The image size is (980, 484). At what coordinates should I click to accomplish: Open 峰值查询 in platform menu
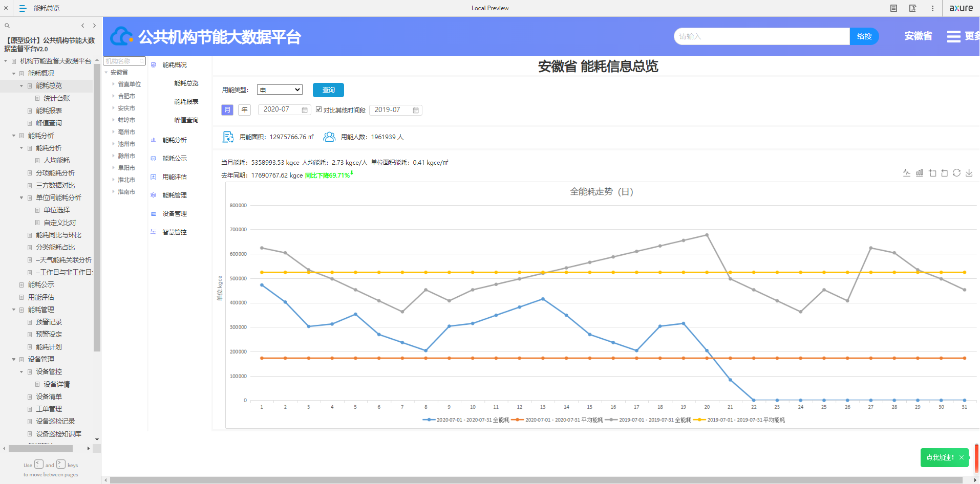186,120
